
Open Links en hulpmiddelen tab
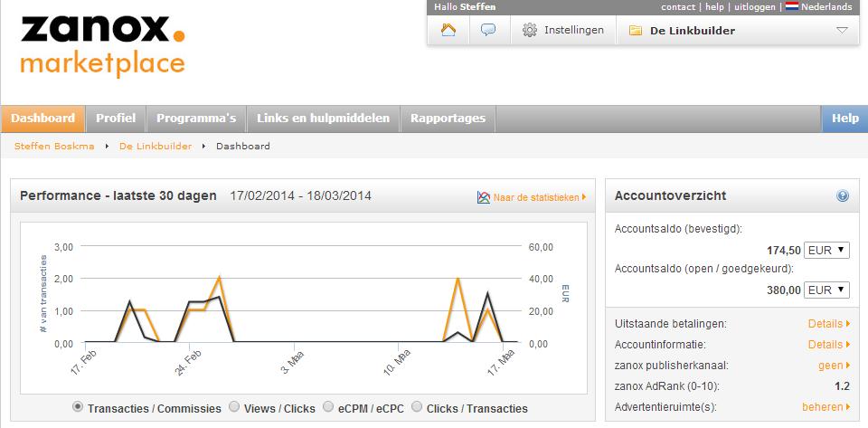[324, 119]
